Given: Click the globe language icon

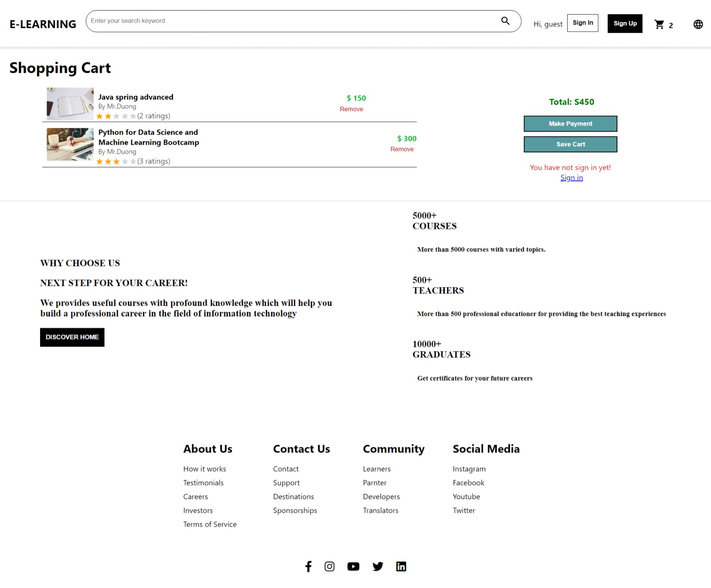Looking at the screenshot, I should point(698,24).
